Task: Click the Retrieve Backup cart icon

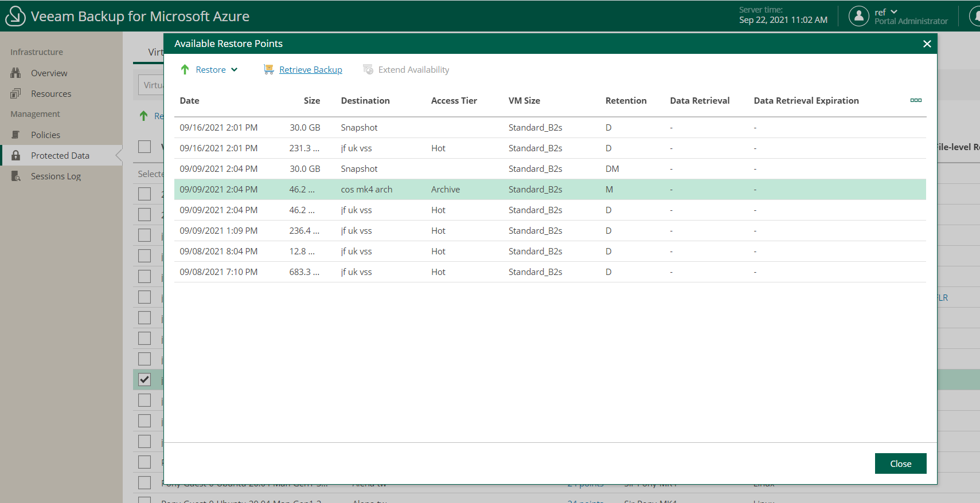Action: (x=268, y=69)
